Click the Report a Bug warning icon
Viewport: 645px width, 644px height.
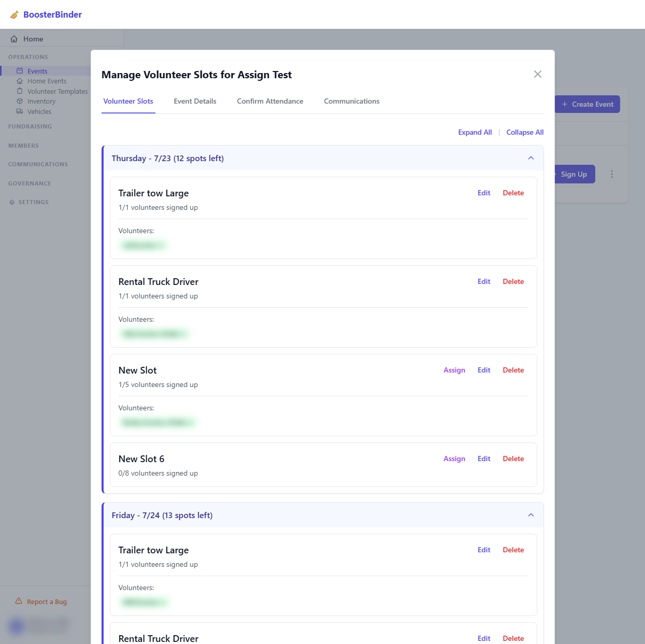pos(19,601)
